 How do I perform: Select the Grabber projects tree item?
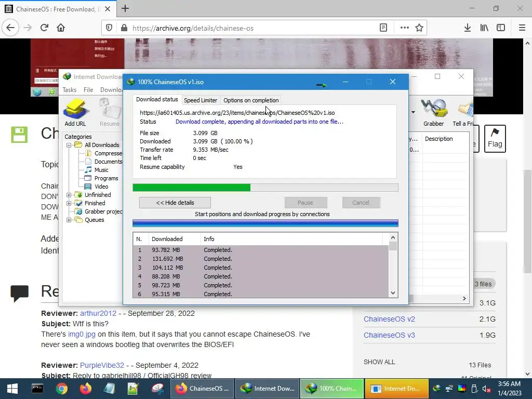click(x=99, y=211)
